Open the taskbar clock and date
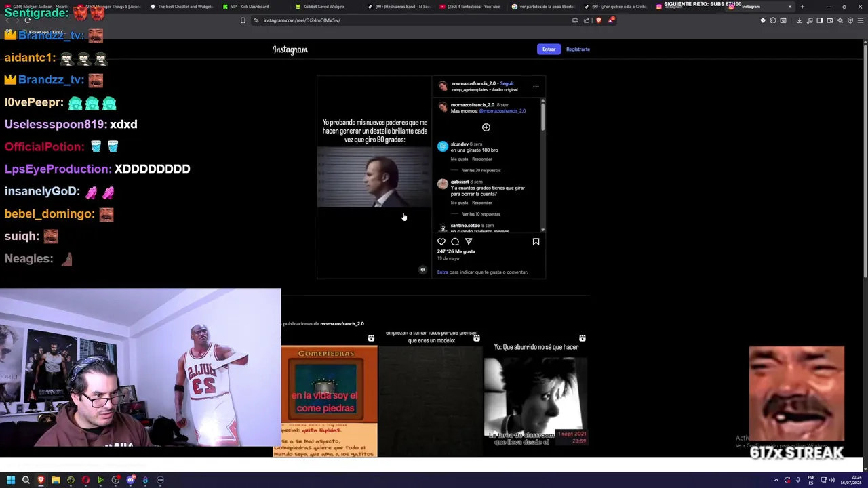The height and width of the screenshot is (488, 868). coord(852,480)
